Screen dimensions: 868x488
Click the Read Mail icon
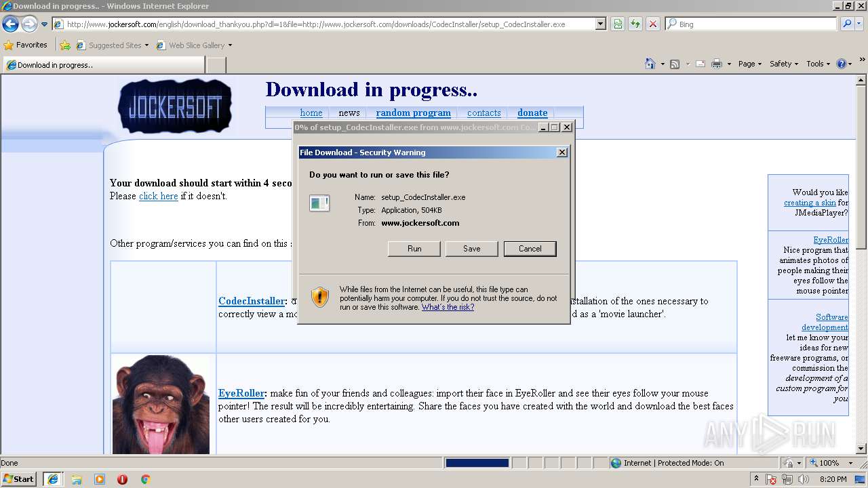(700, 64)
